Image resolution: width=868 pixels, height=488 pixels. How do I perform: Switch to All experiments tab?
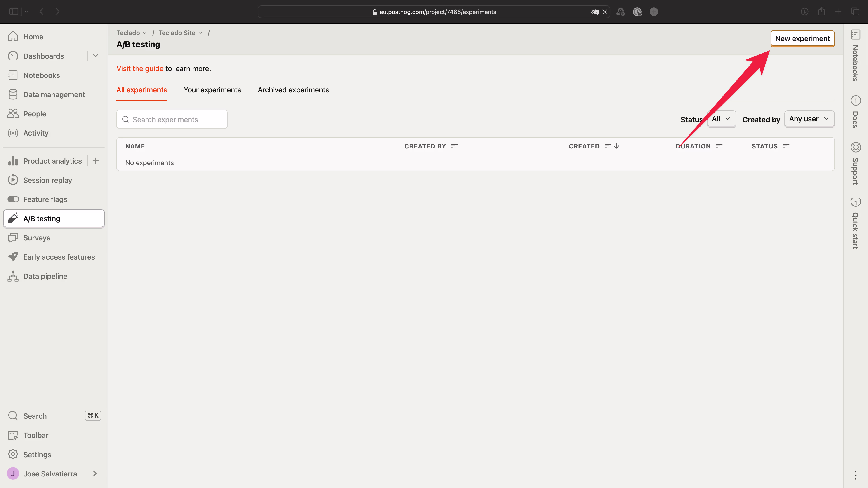142,90
